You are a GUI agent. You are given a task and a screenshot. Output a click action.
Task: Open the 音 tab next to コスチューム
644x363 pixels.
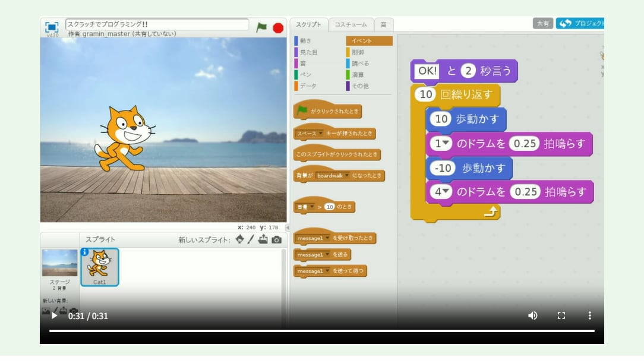384,24
